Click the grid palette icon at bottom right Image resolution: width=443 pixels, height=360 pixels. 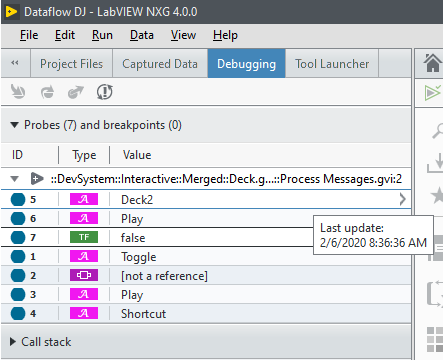(x=435, y=339)
